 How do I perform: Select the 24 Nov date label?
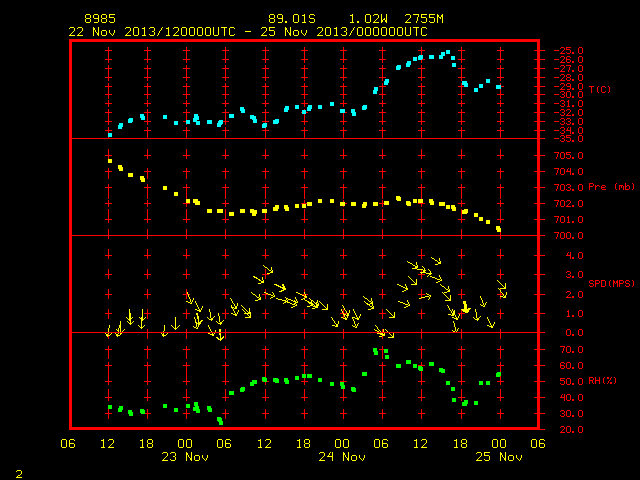[x=342, y=457]
